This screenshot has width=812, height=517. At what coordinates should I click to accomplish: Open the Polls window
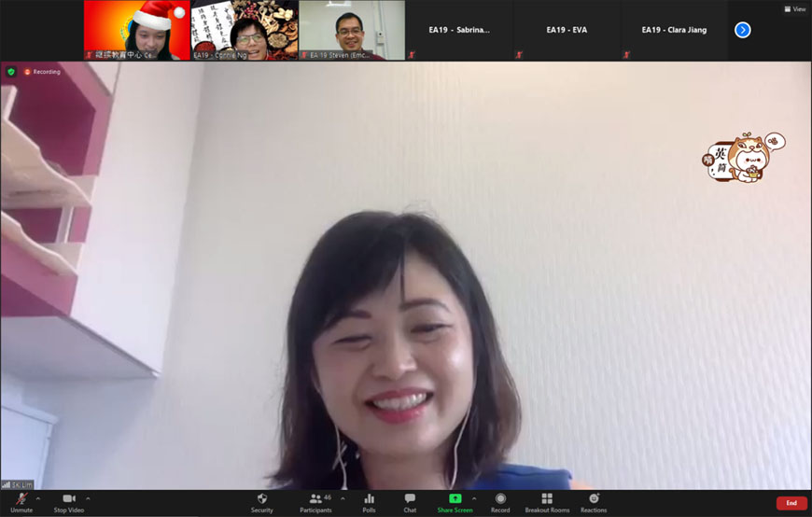[369, 502]
